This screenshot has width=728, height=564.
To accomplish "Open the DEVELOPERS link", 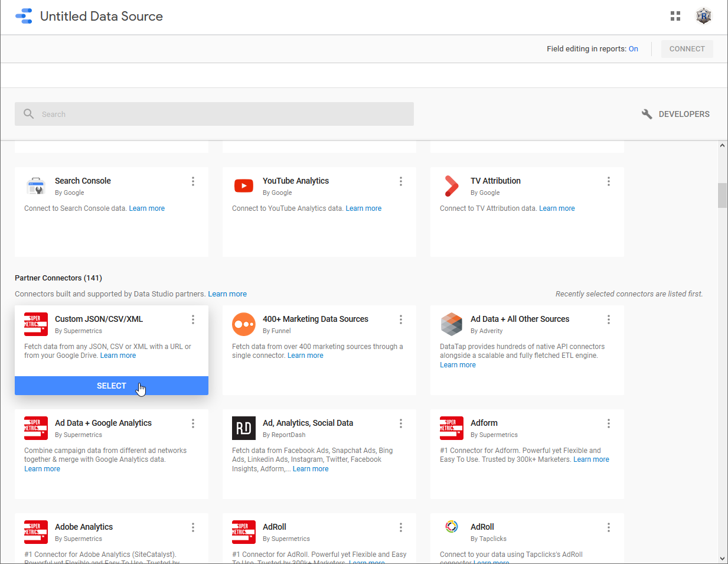I will tap(676, 114).
